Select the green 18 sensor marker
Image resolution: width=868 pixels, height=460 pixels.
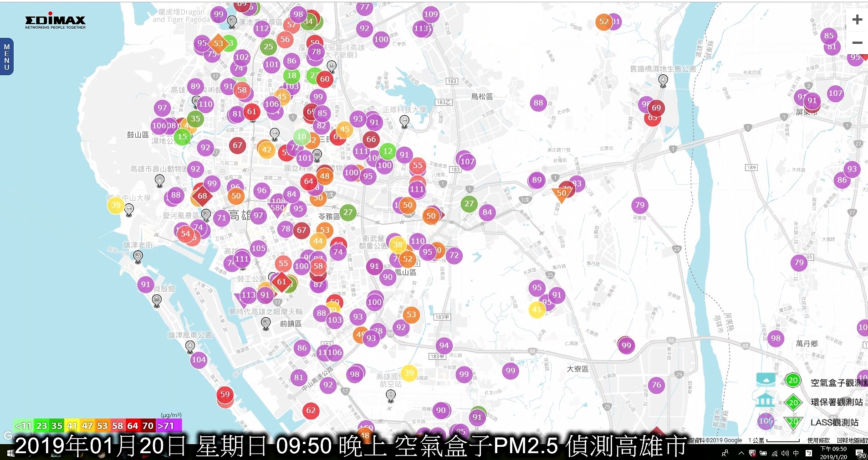291,75
